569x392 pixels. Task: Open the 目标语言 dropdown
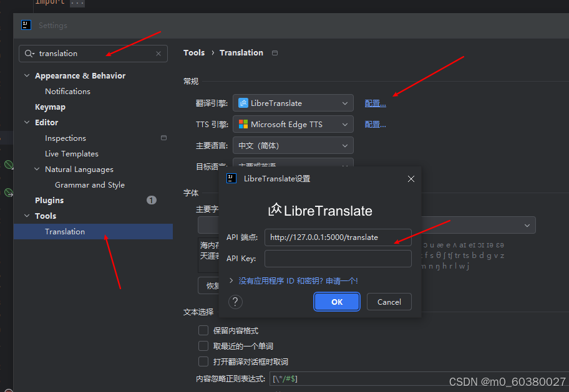click(293, 163)
